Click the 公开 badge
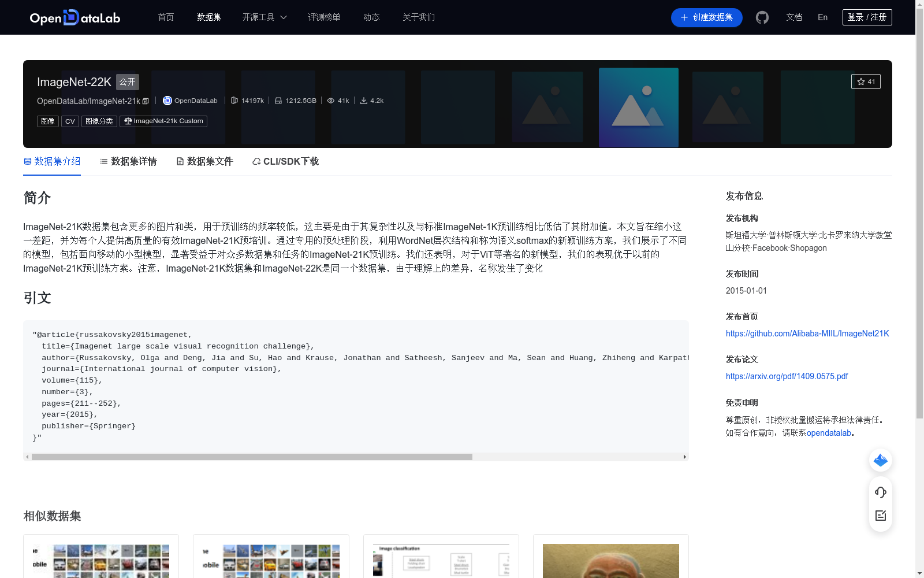This screenshot has width=924, height=578. (x=128, y=82)
